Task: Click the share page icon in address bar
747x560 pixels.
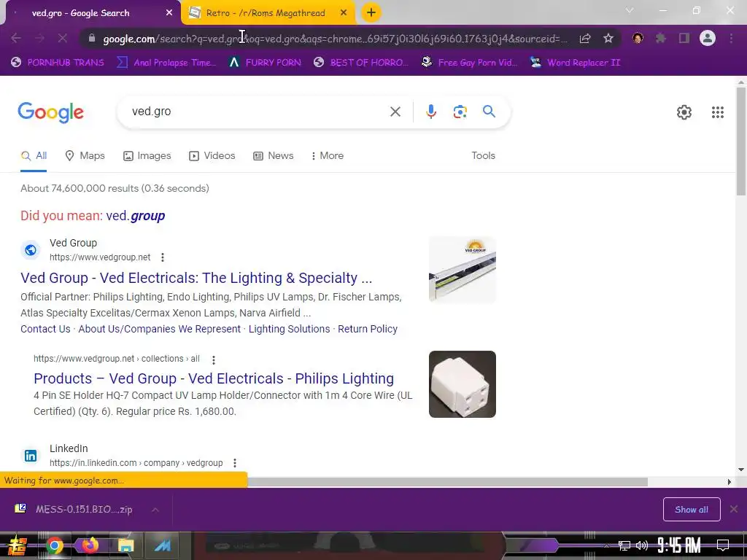Action: point(584,38)
